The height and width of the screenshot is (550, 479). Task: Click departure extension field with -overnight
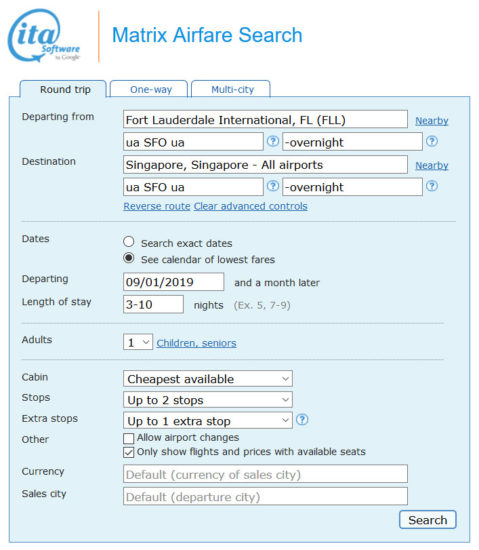pos(352,142)
